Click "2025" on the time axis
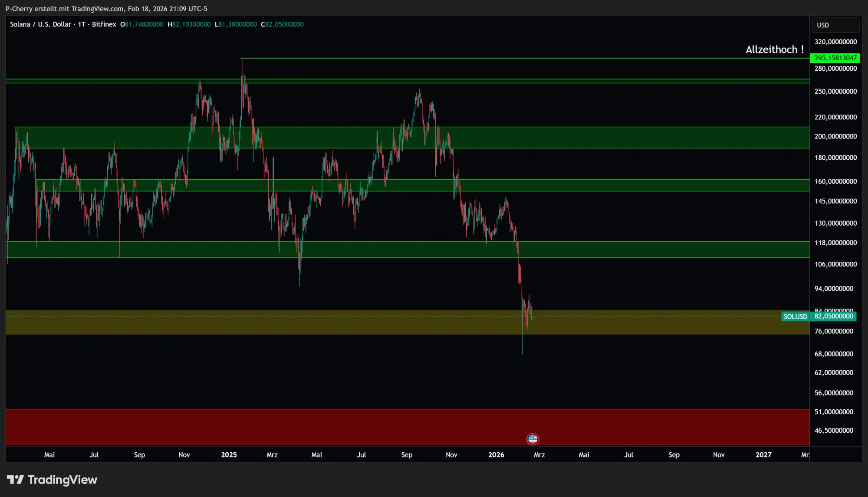Image resolution: width=868 pixels, height=497 pixels. point(229,454)
